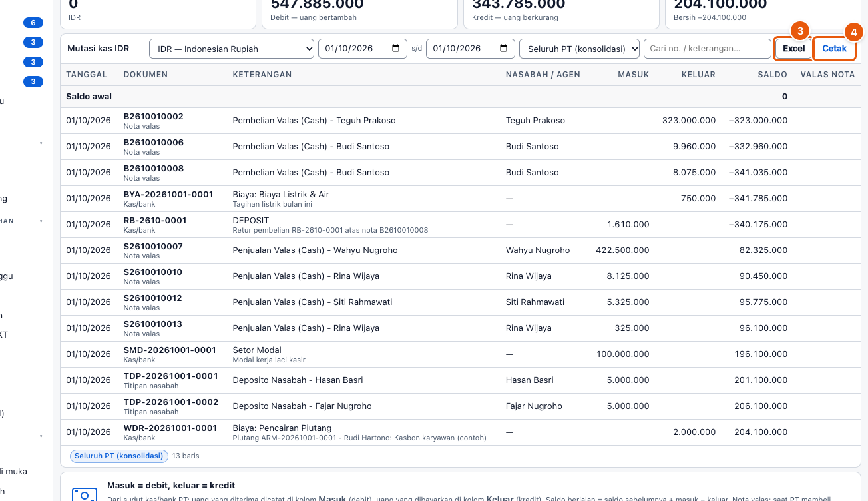868x501 pixels.
Task: Click the 'Setor Modal' description
Action: tap(257, 350)
